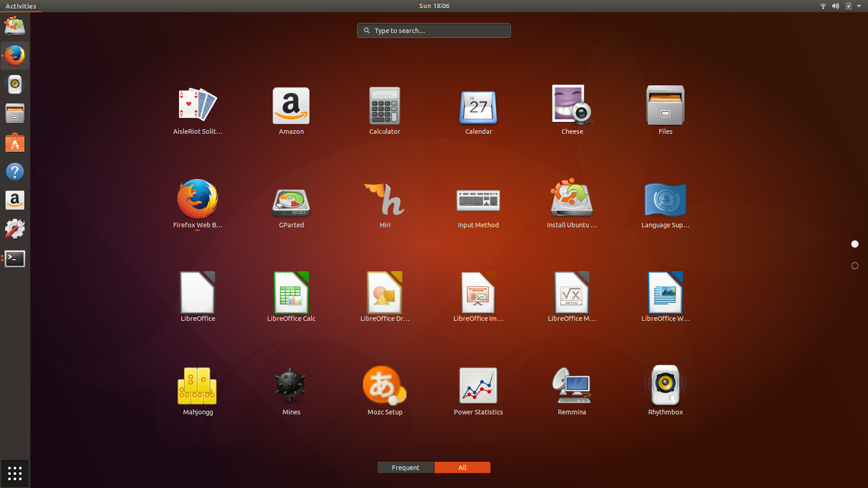
Task: Open Rhythmbox speaker icon in the dock
Action: (x=15, y=85)
